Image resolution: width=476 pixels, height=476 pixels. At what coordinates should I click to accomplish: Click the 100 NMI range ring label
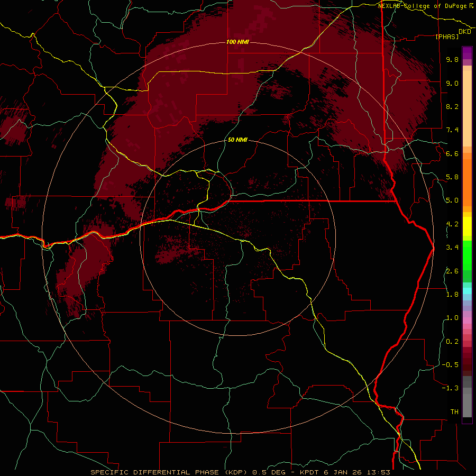[x=237, y=42]
